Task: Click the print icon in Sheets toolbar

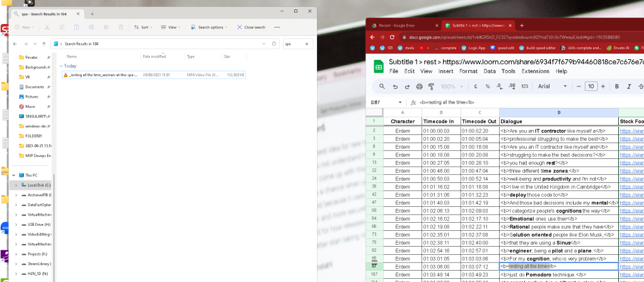Action: [419, 86]
